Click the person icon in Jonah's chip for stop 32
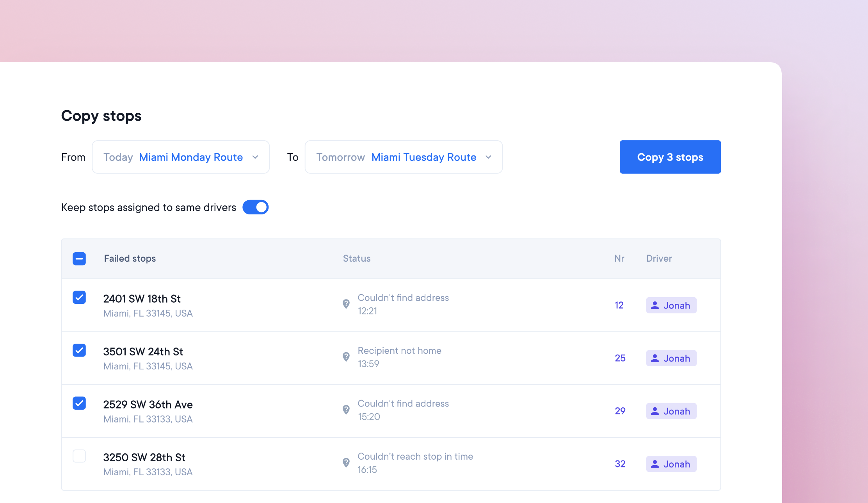This screenshot has width=868, height=503. pos(655,464)
